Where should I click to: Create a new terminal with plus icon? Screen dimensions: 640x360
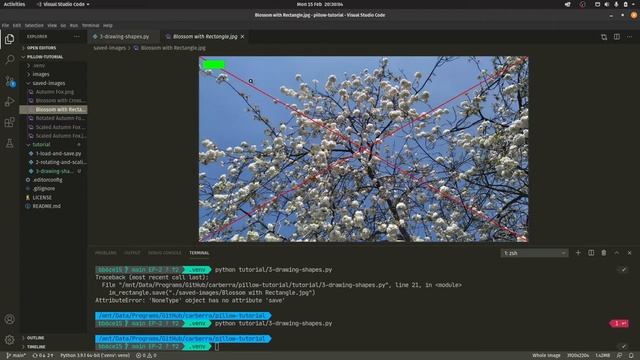[x=578, y=253]
